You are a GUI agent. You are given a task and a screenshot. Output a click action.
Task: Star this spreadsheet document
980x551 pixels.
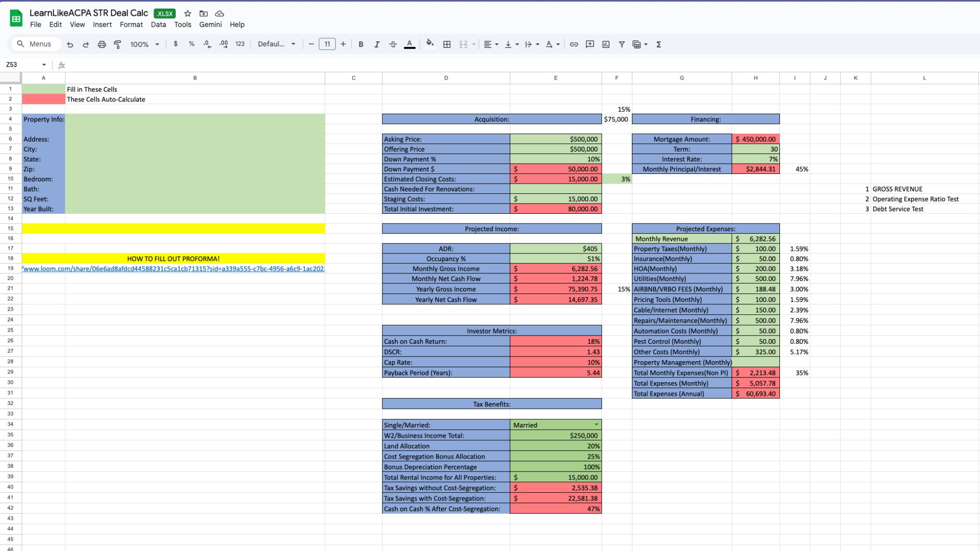[x=187, y=14]
